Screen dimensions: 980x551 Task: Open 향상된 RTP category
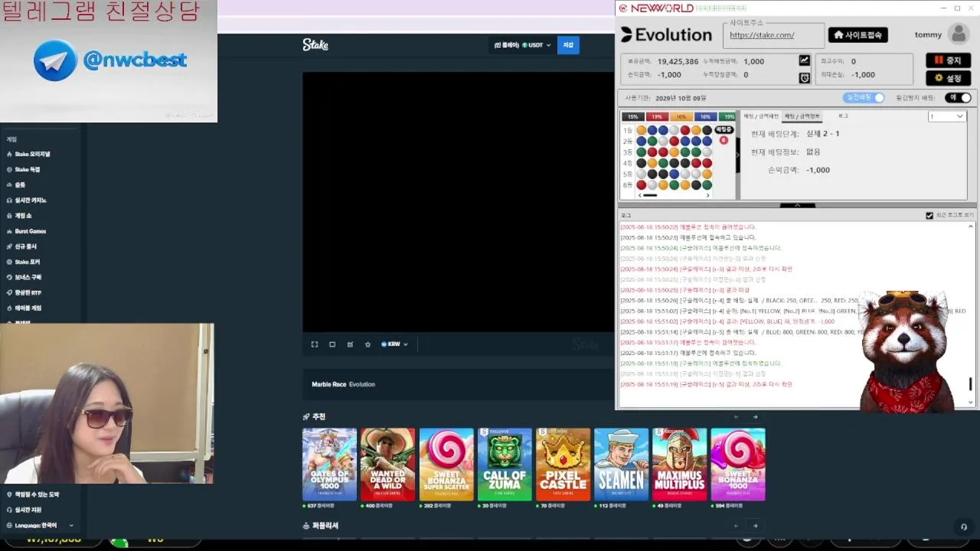pos(24,292)
